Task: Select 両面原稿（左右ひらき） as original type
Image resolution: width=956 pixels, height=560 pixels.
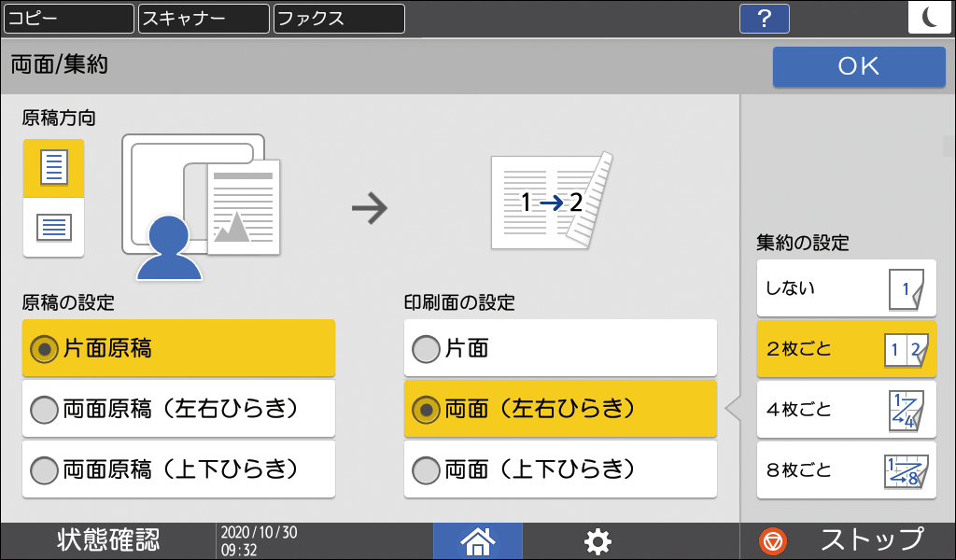Action: click(177, 409)
